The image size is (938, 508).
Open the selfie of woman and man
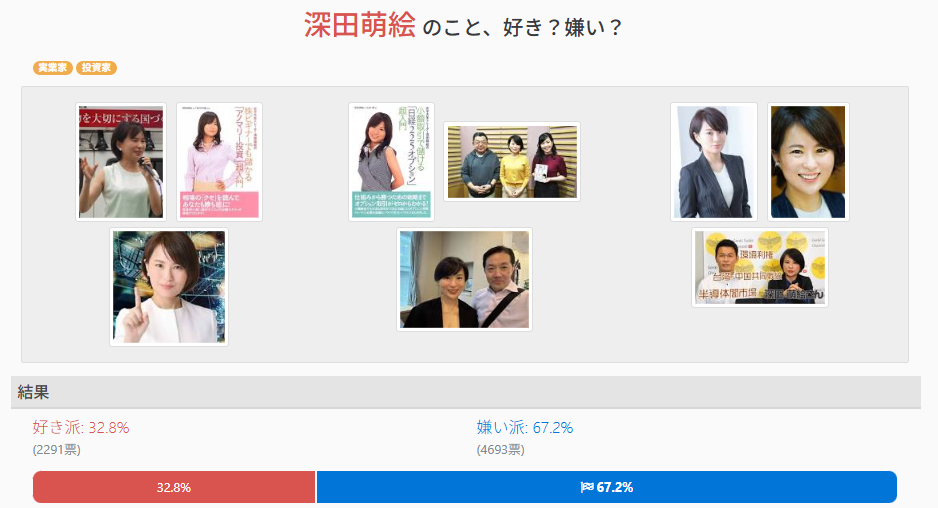point(464,279)
